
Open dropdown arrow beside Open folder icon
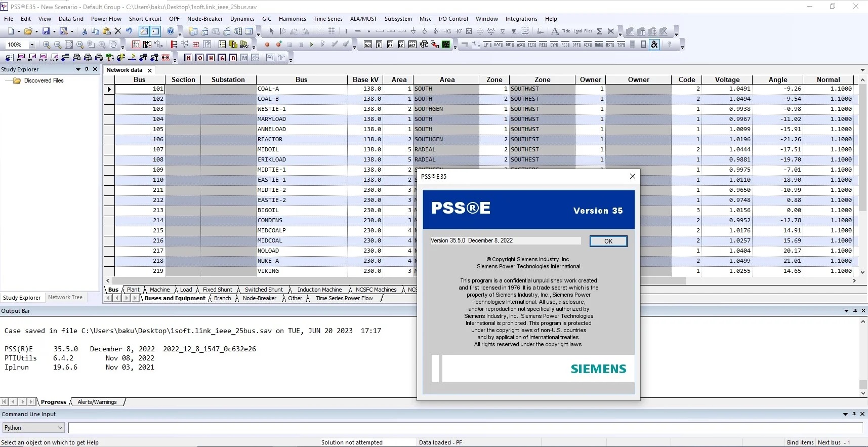pyautogui.click(x=36, y=31)
